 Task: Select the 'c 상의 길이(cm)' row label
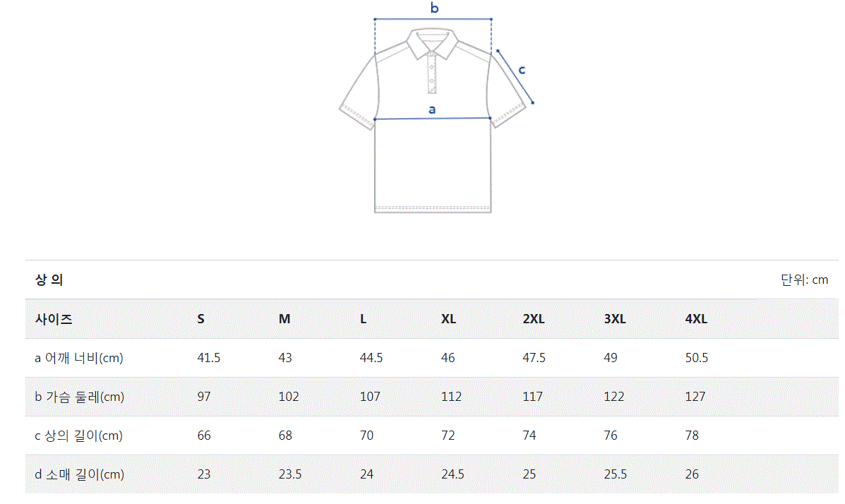79,436
